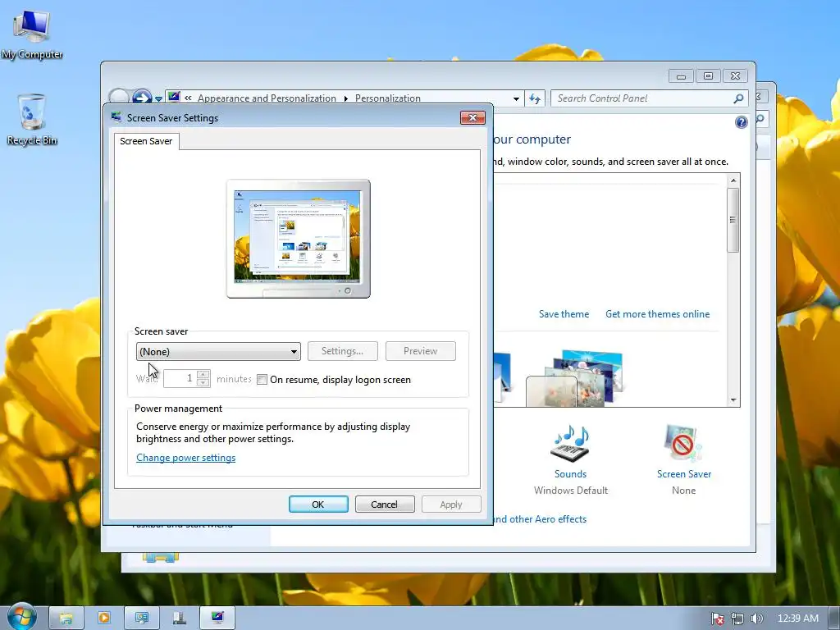840x630 pixels.
Task: Click the blue help question mark icon
Action: (741, 122)
